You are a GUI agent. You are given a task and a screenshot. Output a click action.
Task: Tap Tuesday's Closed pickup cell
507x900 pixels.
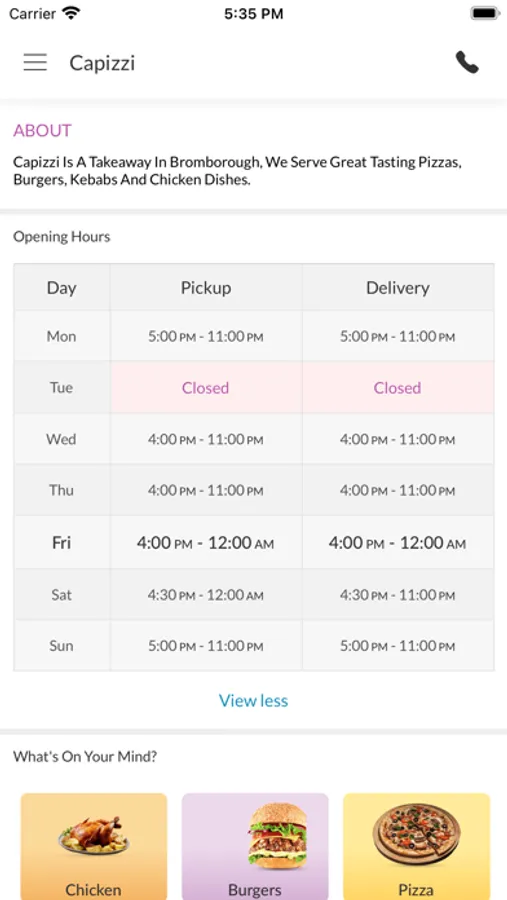tap(206, 387)
